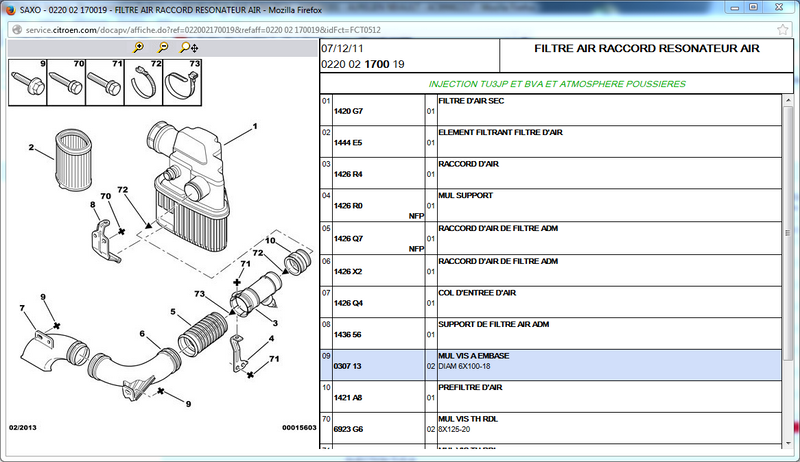
Task: Click COL D'ENTREE D'AIR description
Action: [477, 293]
